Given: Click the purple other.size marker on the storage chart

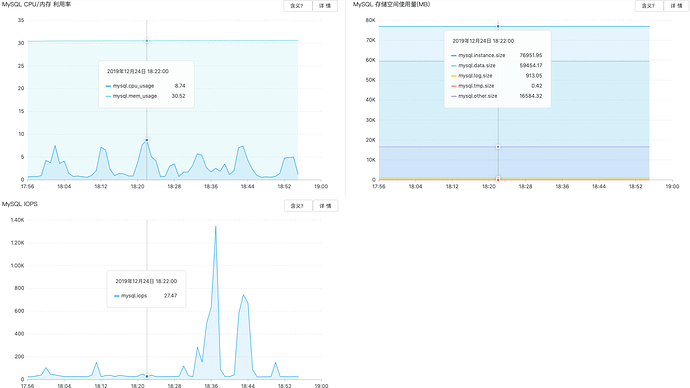Looking at the screenshot, I should tap(498, 146).
